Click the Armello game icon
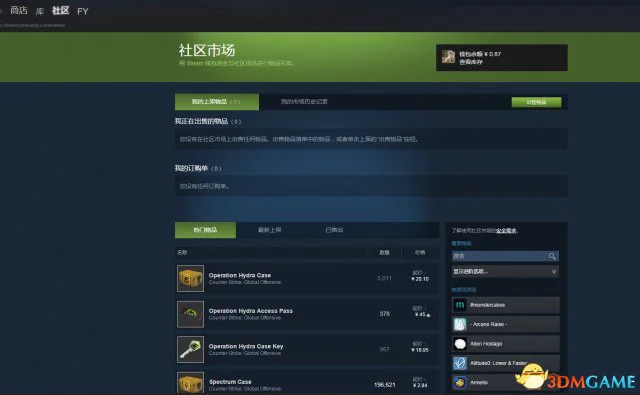Viewport: 640px width, 395px height. (460, 383)
